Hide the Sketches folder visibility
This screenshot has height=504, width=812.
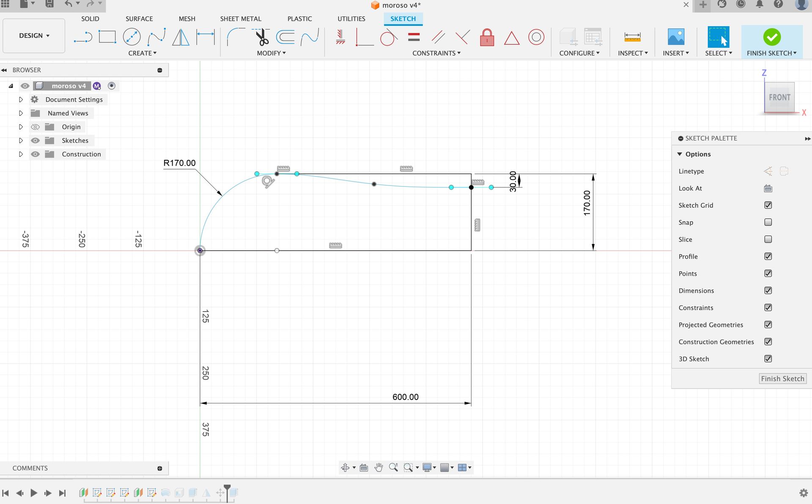[35, 141]
